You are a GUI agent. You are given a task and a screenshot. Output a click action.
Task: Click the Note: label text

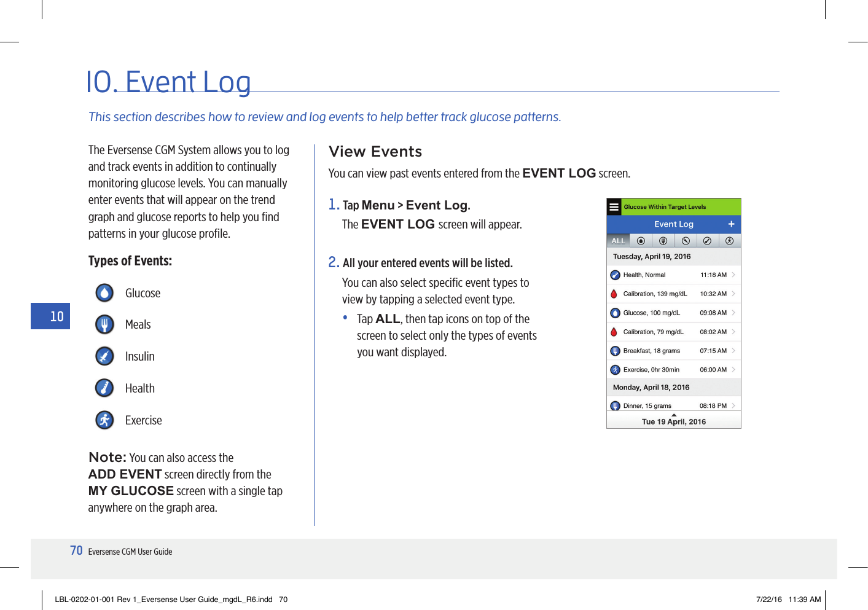click(x=108, y=457)
